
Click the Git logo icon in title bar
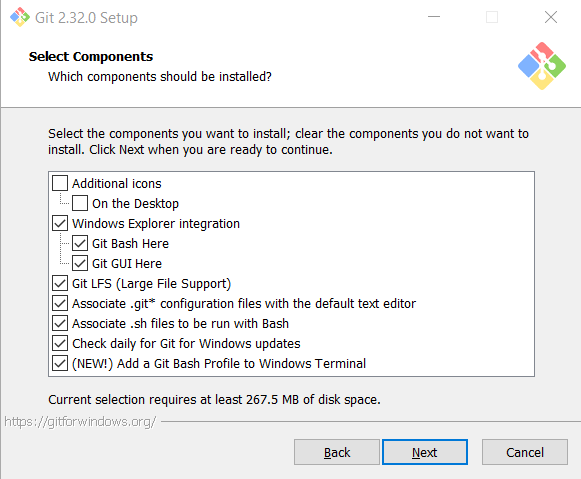20,17
